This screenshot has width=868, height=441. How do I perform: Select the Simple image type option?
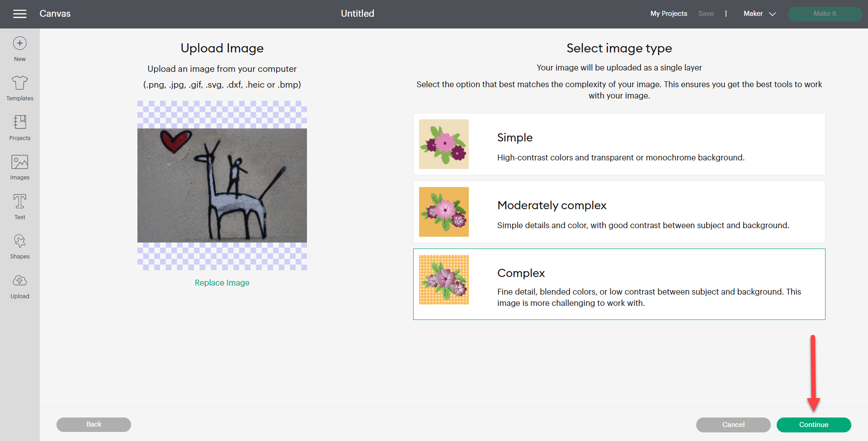click(x=619, y=144)
